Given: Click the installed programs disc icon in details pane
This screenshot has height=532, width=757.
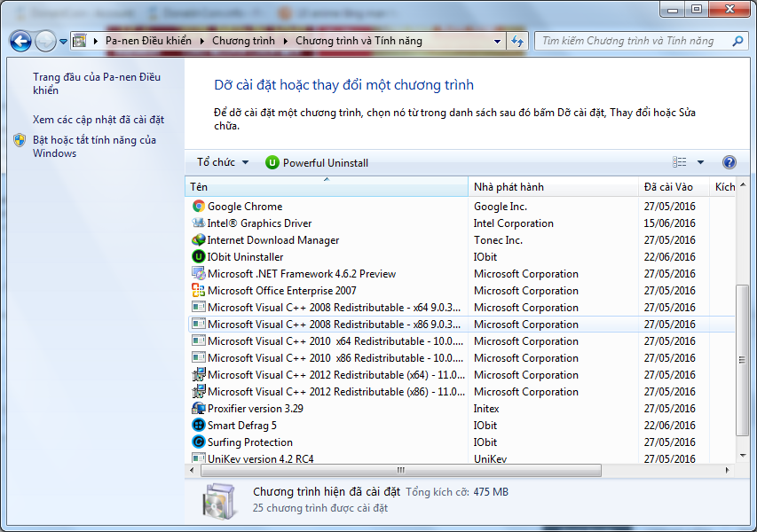Looking at the screenshot, I should (x=220, y=502).
